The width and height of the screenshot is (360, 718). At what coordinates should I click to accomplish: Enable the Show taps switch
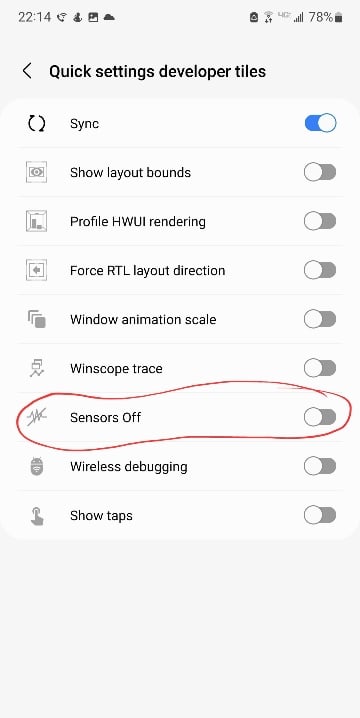[320, 515]
